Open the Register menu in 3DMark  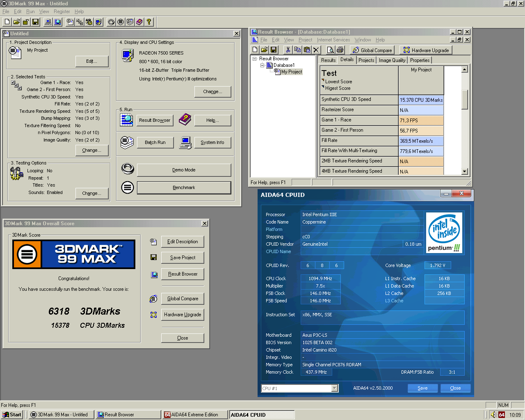click(x=62, y=11)
